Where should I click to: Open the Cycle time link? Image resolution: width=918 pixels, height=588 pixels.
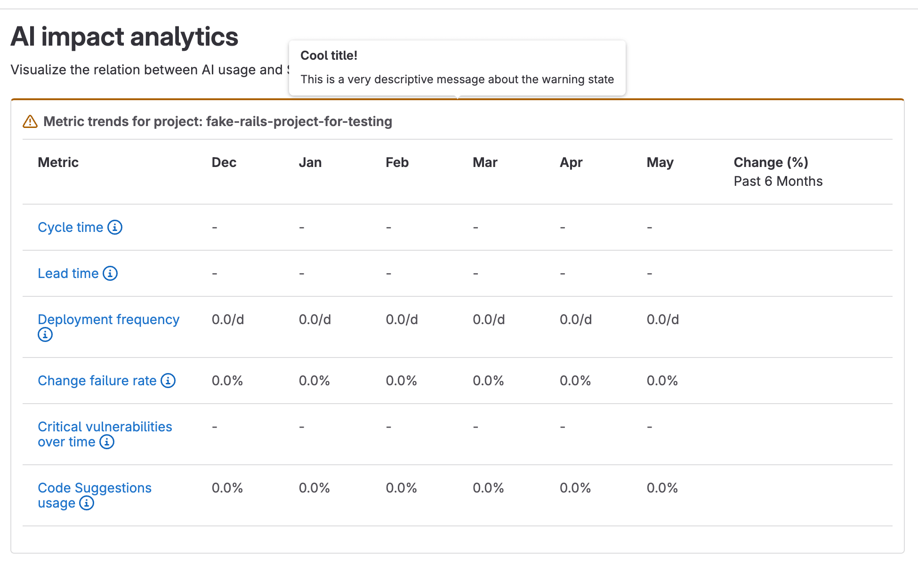70,227
